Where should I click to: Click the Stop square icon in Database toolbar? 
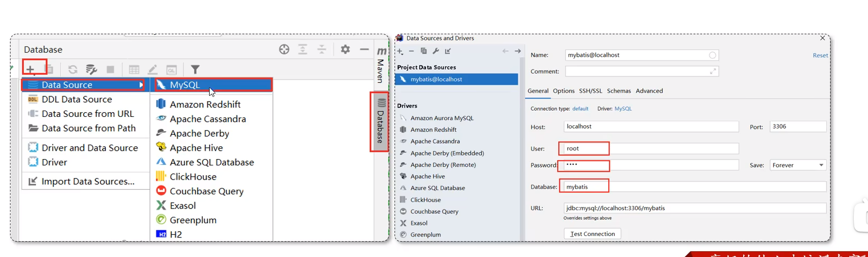coord(110,70)
